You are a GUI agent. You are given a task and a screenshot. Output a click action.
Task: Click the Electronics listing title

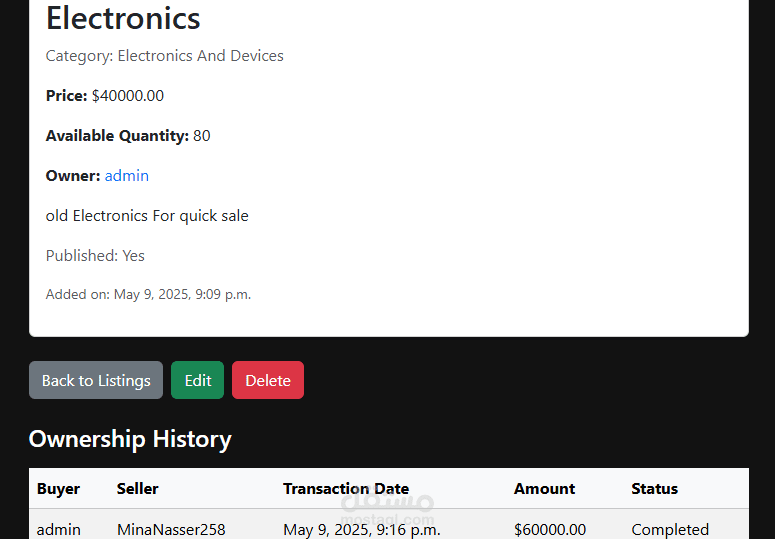click(123, 18)
